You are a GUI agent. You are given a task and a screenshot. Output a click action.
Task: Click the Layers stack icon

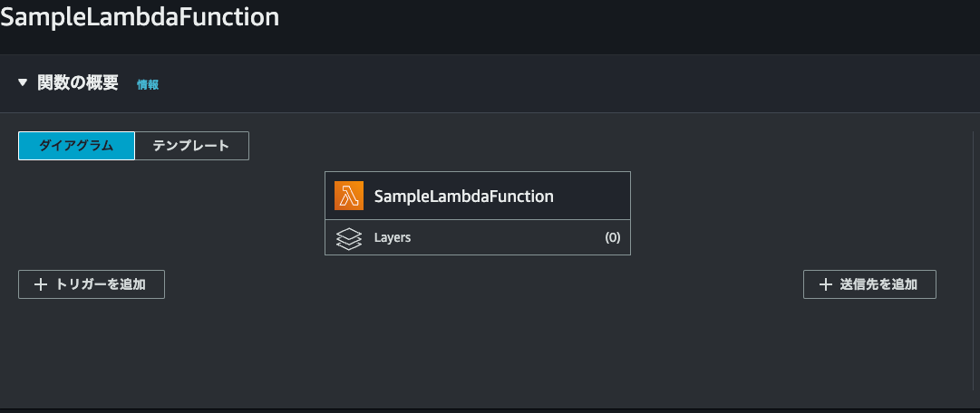click(x=349, y=238)
